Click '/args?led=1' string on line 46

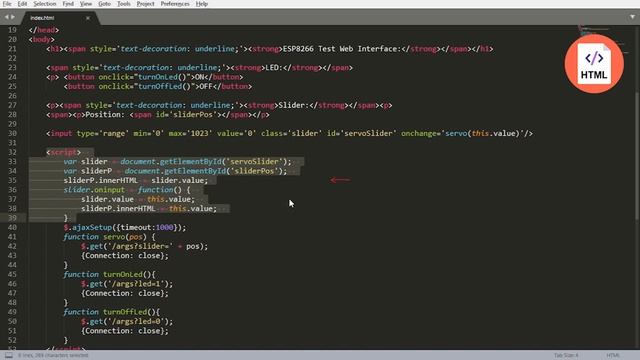point(136,284)
